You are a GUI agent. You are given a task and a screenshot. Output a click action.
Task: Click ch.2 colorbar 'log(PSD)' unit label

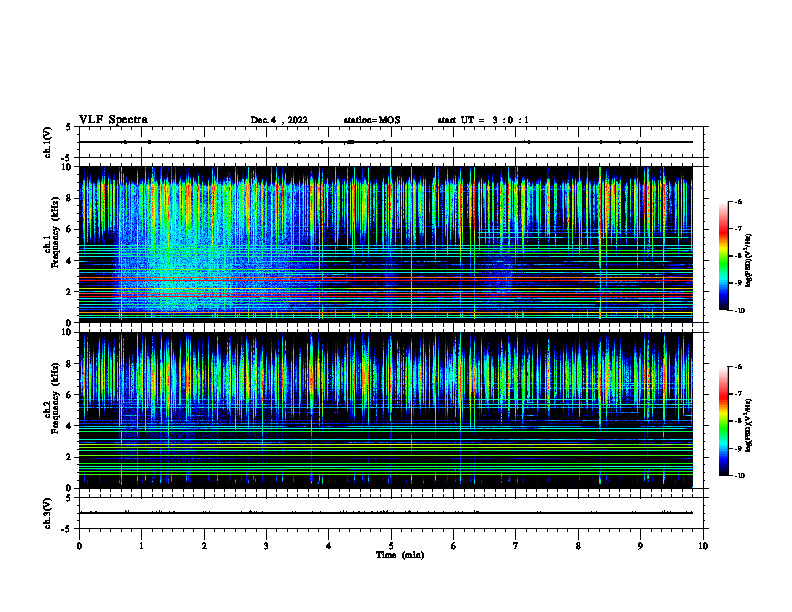[749, 425]
